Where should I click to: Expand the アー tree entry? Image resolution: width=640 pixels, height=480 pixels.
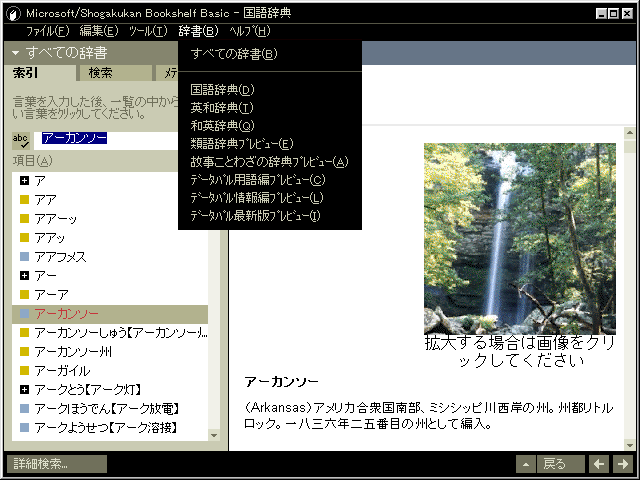[x=25, y=275]
